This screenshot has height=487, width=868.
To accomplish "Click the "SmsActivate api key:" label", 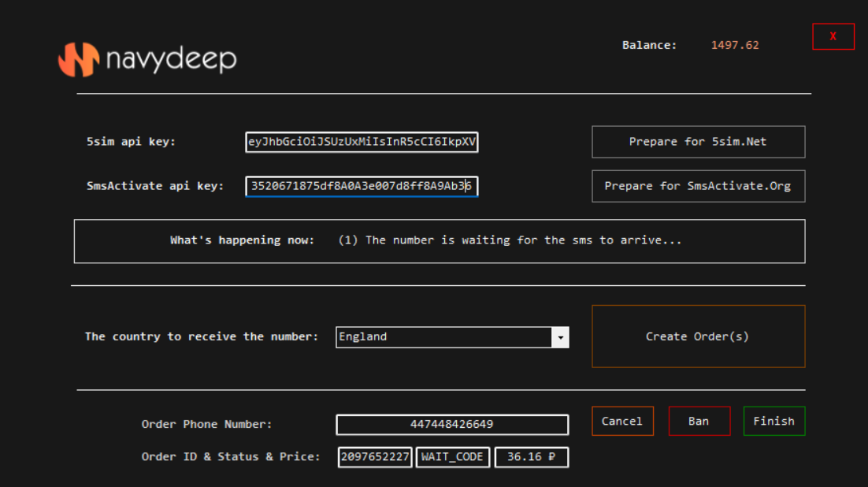I will (x=155, y=186).
